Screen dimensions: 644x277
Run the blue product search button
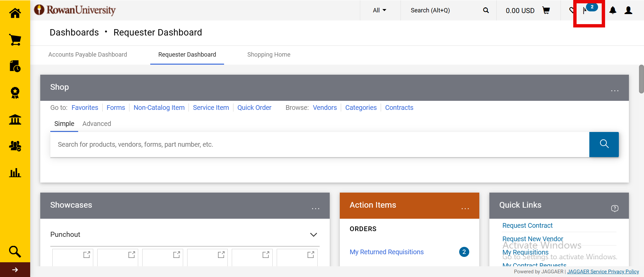604,144
